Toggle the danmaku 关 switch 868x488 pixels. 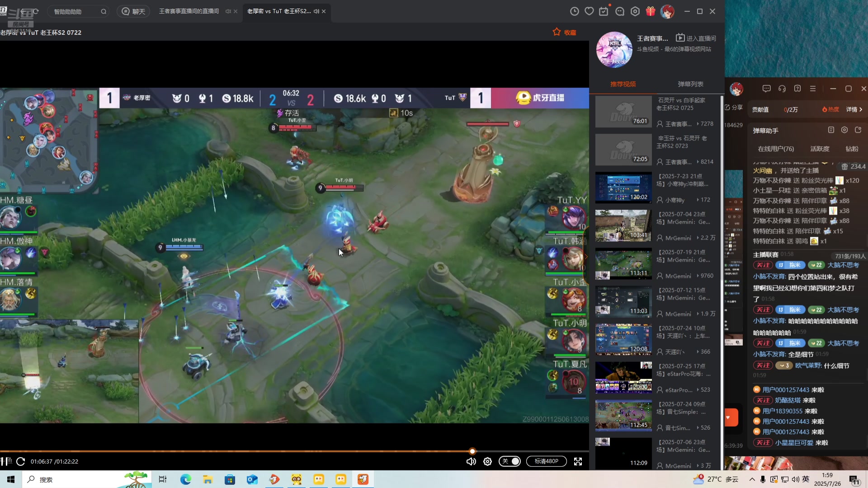click(x=509, y=461)
